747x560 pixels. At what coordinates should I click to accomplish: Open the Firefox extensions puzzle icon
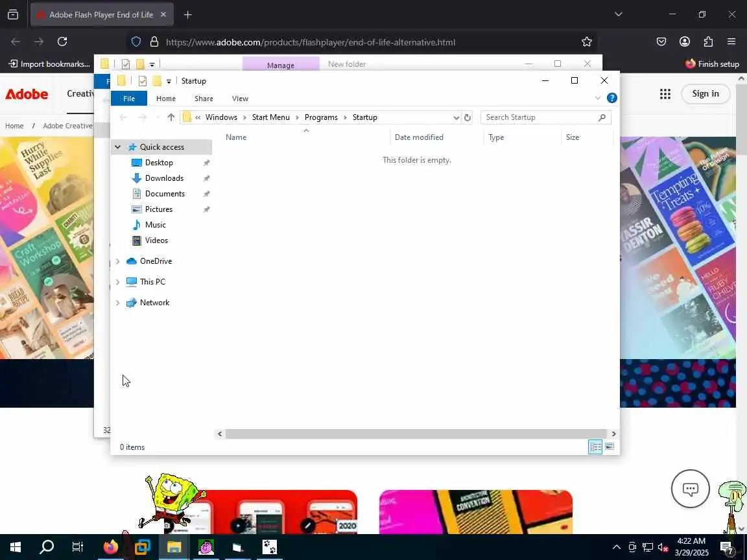click(x=708, y=42)
